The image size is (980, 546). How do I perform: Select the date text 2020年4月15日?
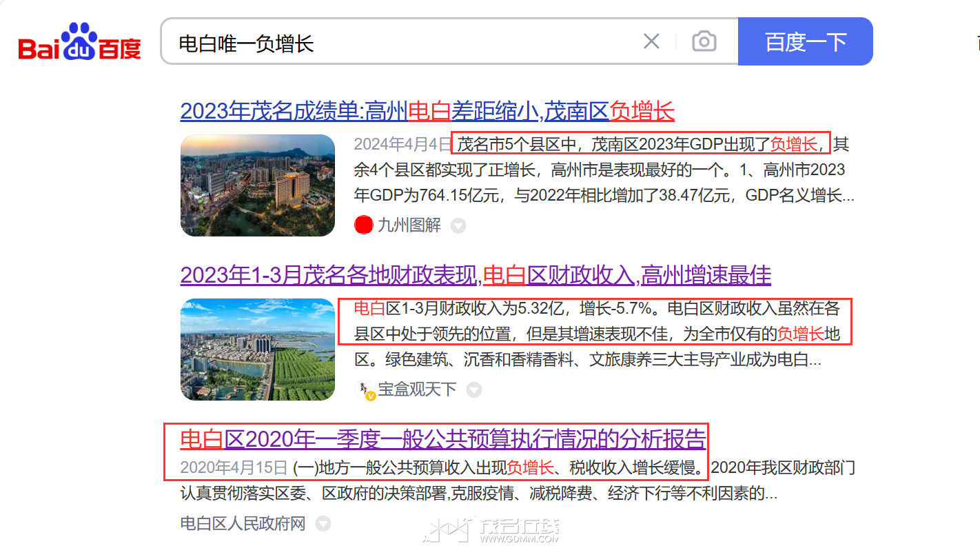click(234, 468)
